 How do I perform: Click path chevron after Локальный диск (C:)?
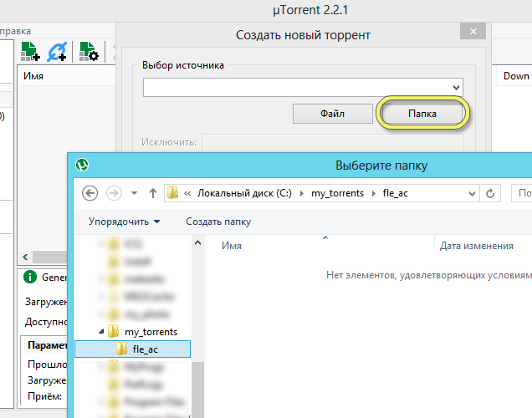[302, 194]
